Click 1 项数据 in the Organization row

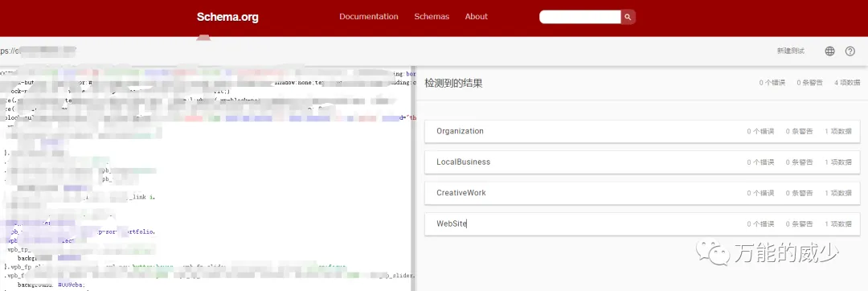click(x=838, y=132)
